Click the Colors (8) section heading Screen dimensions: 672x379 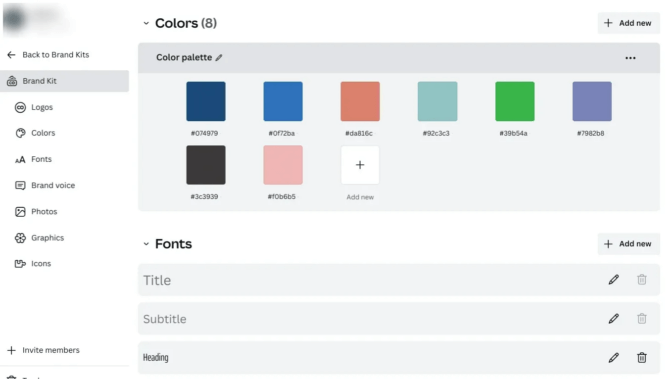point(186,23)
